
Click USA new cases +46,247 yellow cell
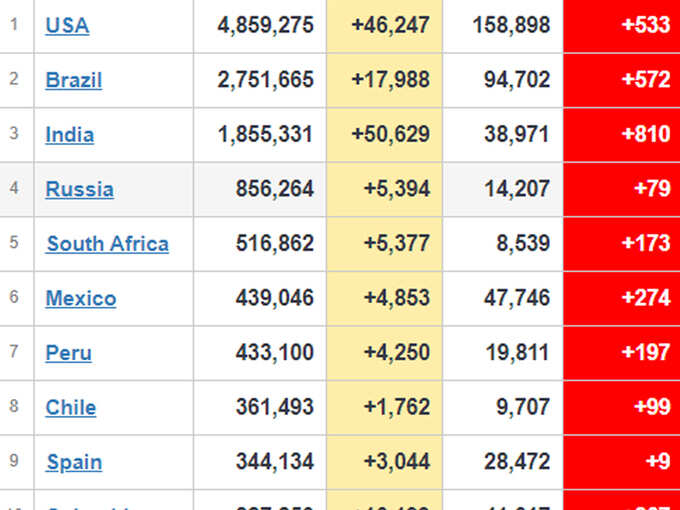coord(384,25)
